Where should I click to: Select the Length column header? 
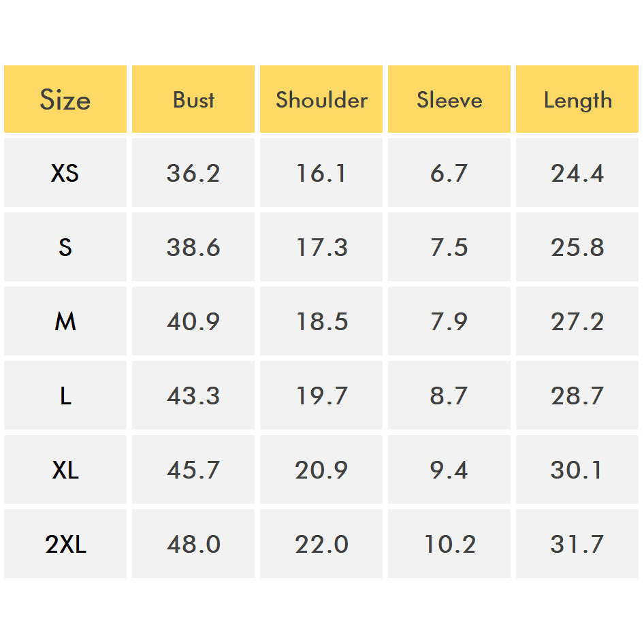coord(577,100)
